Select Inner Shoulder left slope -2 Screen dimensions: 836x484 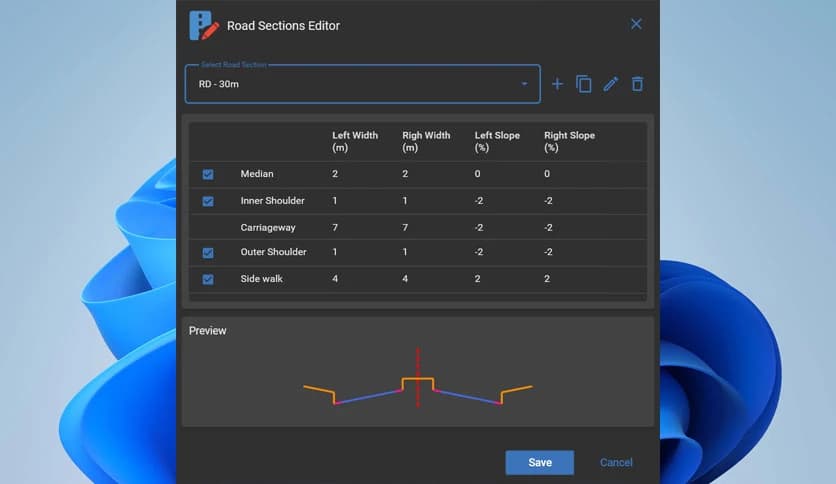point(479,200)
